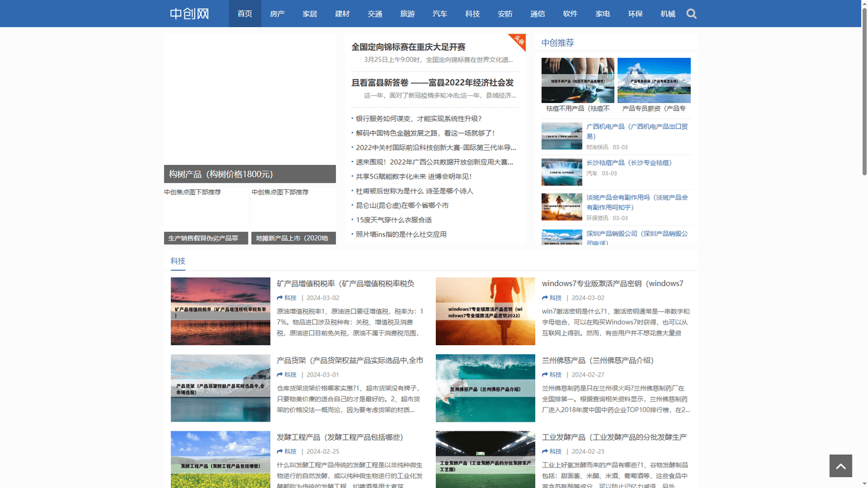868x488 pixels.
Task: Open article title windows7专业版激活产品密钥
Action: point(612,283)
